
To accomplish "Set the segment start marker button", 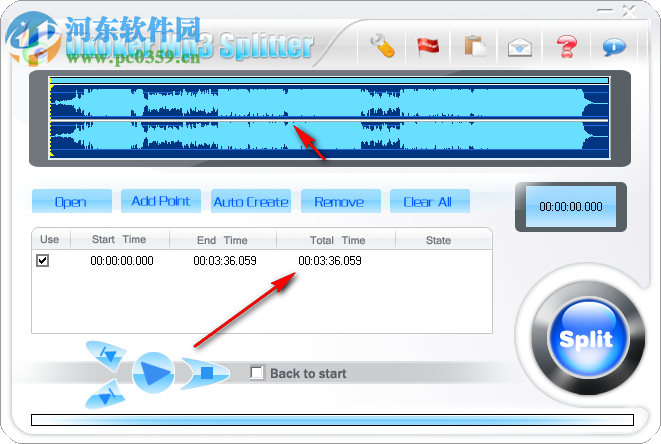I will point(106,355).
